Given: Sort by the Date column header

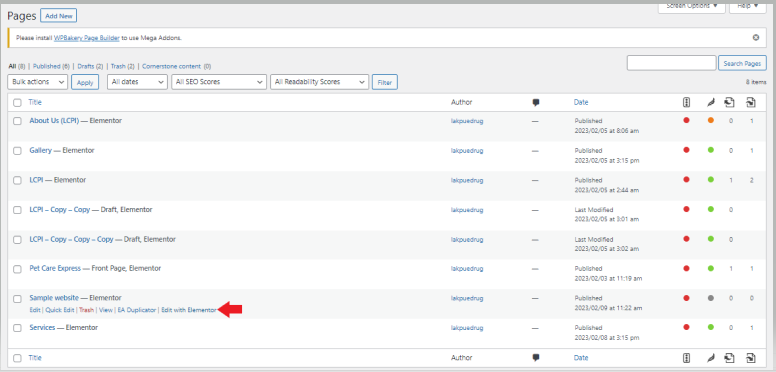Looking at the screenshot, I should coord(581,102).
